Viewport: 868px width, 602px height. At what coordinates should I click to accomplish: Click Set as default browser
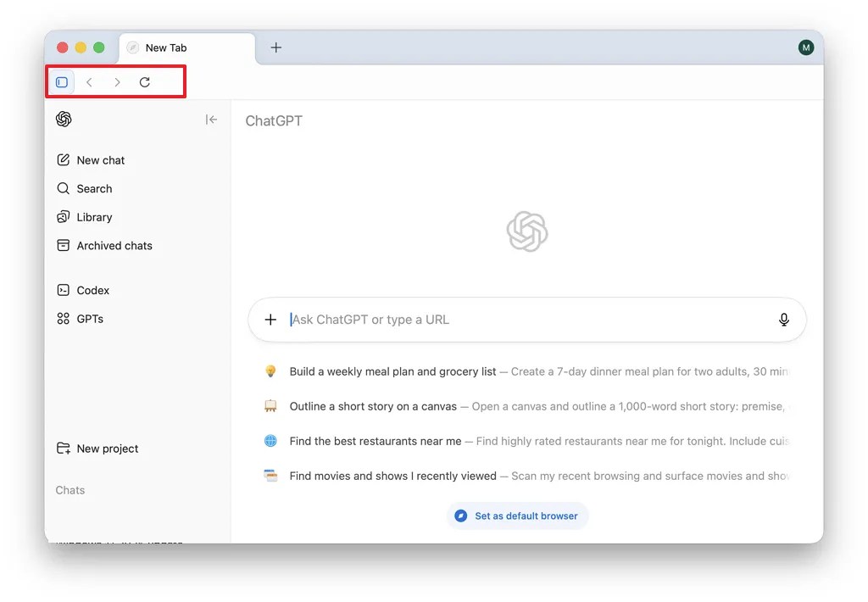click(517, 516)
